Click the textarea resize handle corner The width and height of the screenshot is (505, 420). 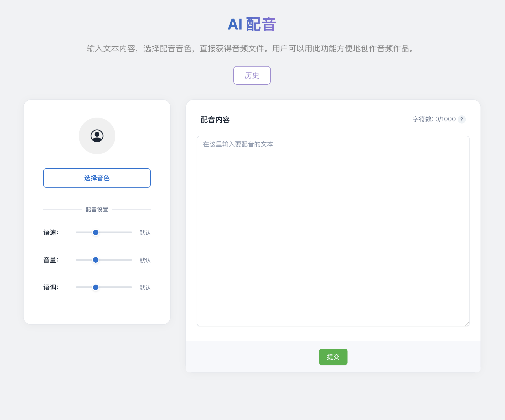click(467, 324)
